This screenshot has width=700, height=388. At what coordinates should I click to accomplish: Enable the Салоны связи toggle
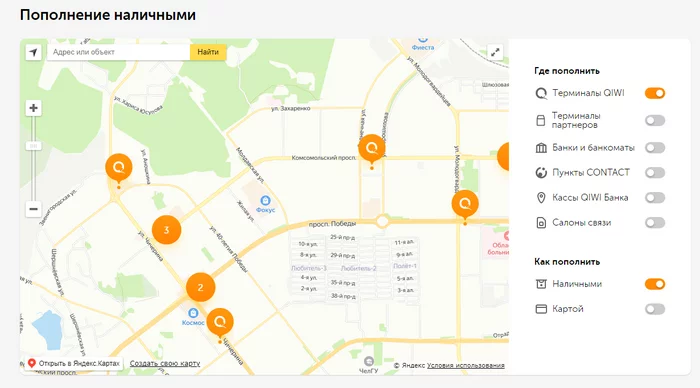point(655,223)
